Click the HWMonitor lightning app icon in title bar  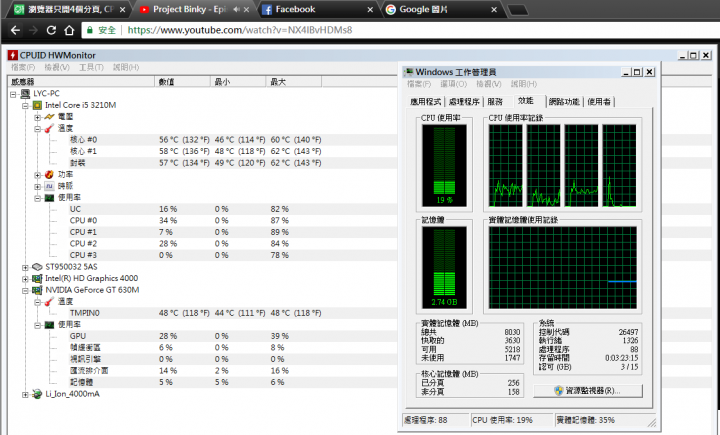point(12,56)
